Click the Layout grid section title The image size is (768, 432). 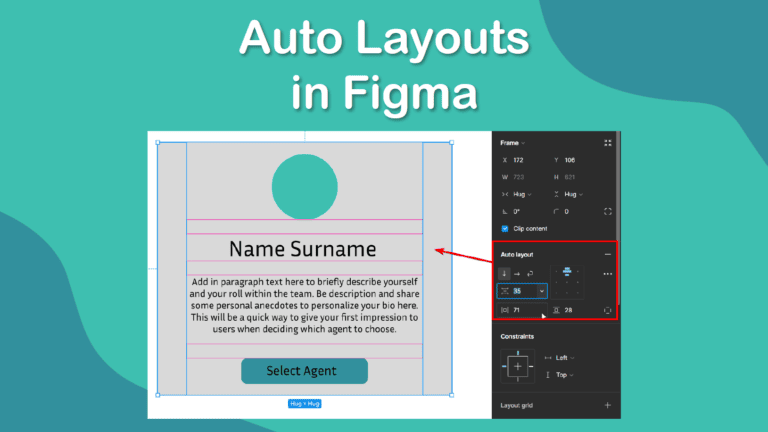pos(516,406)
